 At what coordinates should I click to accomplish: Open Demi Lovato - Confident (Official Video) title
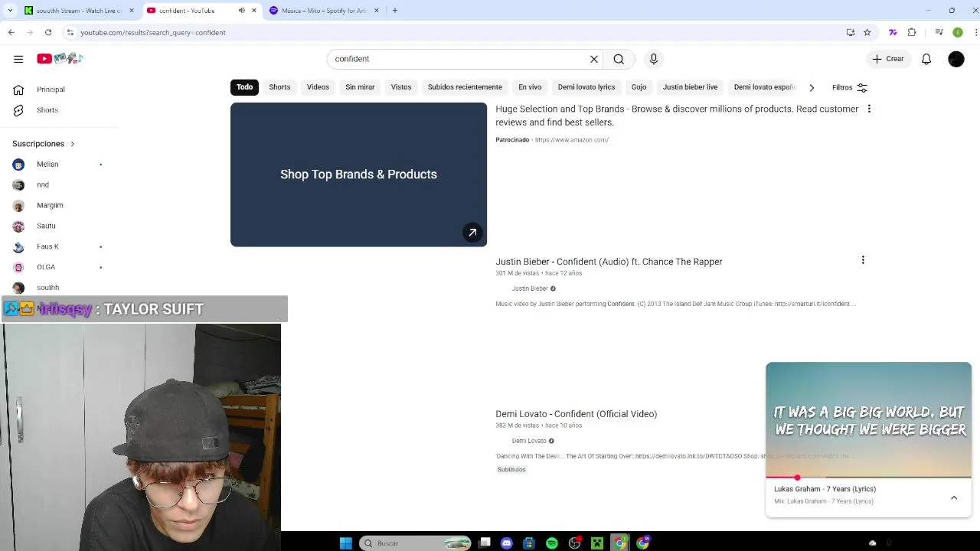[x=576, y=414]
